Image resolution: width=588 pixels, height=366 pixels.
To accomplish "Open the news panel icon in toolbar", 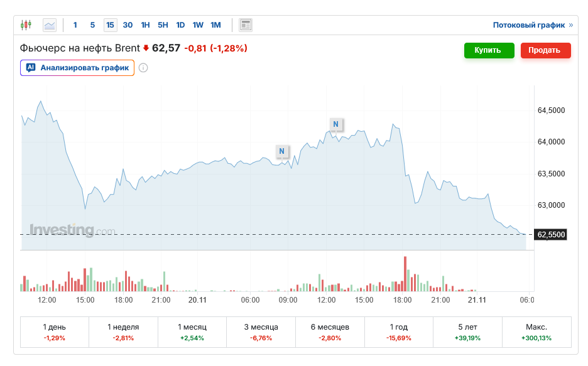I will click(246, 25).
